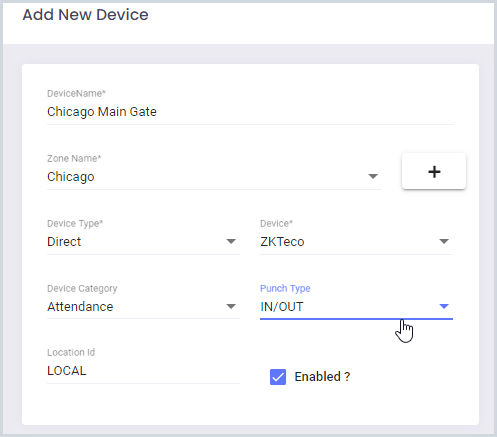Click the plus icon to add a new zone
The width and height of the screenshot is (497, 437).
[x=434, y=172]
